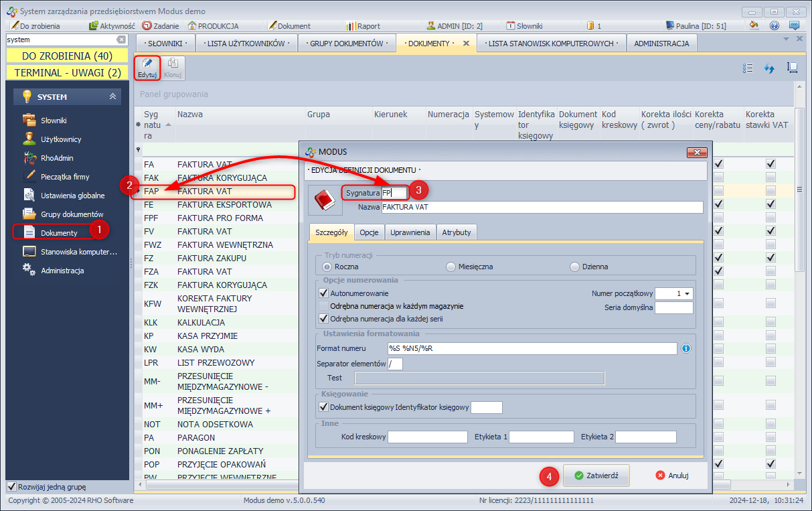Screen dimensions: 812x511
Task: Select the Dzienna radio button
Action: click(574, 267)
